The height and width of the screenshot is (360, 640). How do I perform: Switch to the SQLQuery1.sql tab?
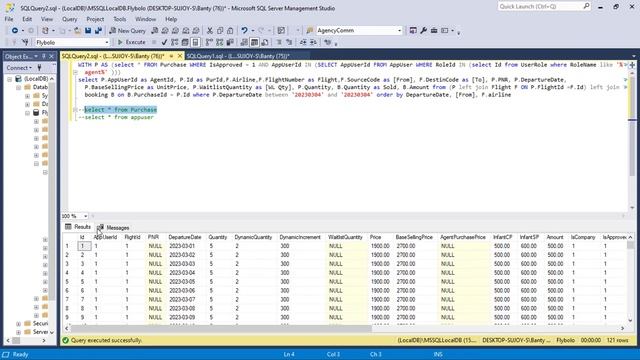coord(238,56)
